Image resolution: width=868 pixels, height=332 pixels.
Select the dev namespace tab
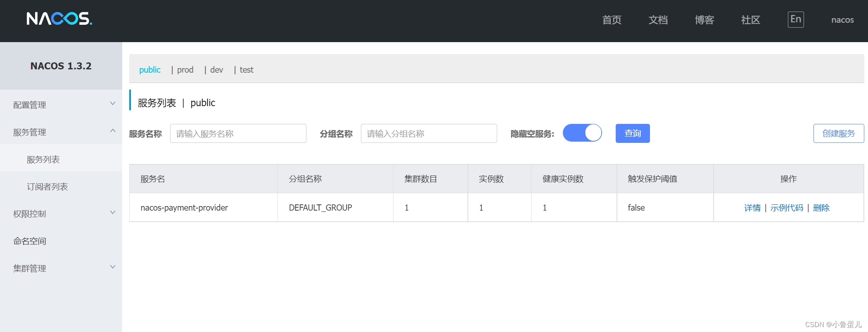tap(216, 70)
